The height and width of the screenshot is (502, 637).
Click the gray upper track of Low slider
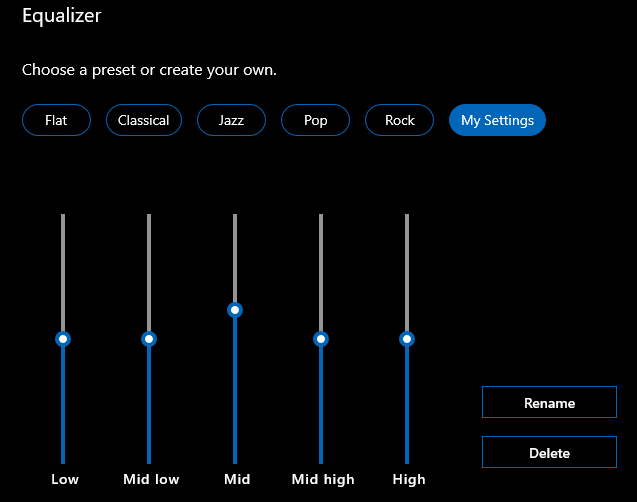pyautogui.click(x=63, y=270)
